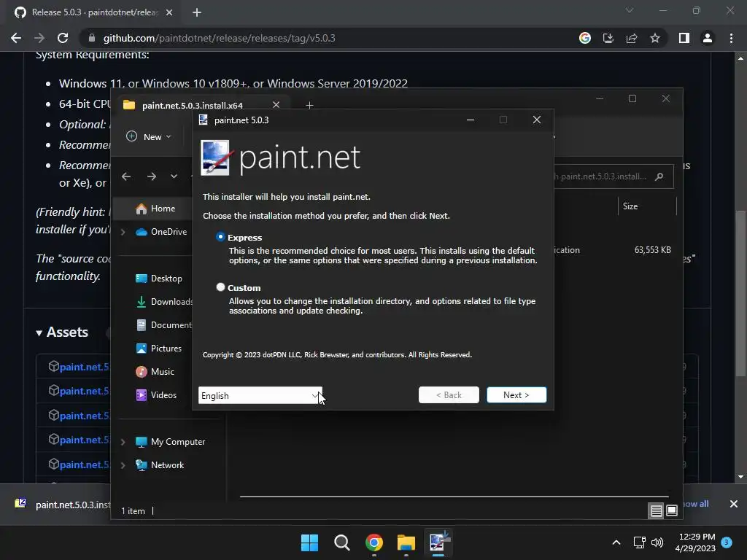Open a new Chrome tab
The width and height of the screenshot is (747, 560).
pyautogui.click(x=197, y=12)
